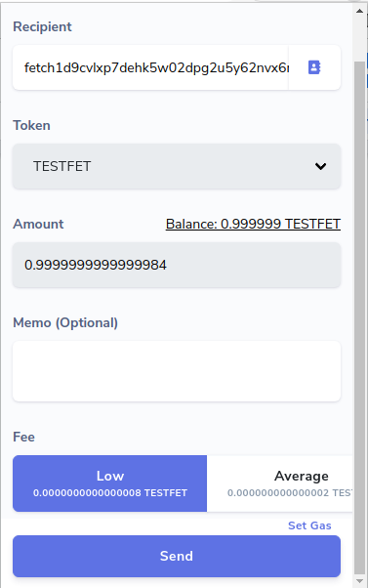Viewport: 368px width, 588px height.
Task: Focus the Amount input field
Action: point(177,265)
